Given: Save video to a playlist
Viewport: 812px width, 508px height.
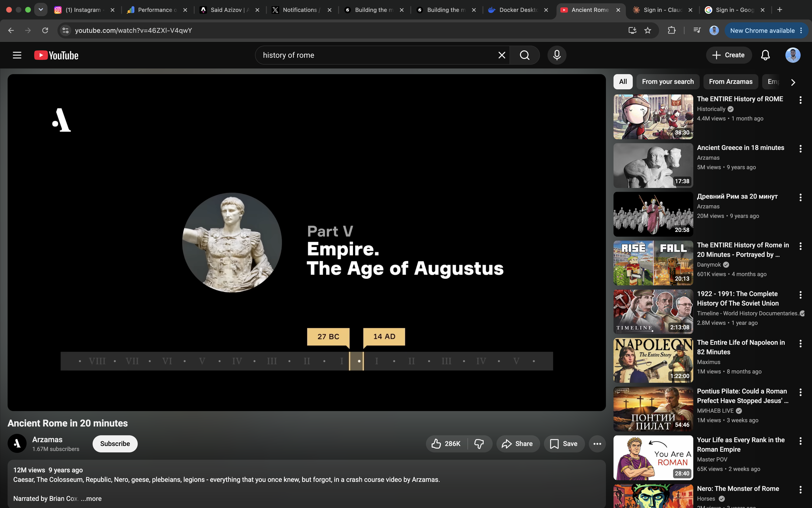Looking at the screenshot, I should click(x=564, y=444).
